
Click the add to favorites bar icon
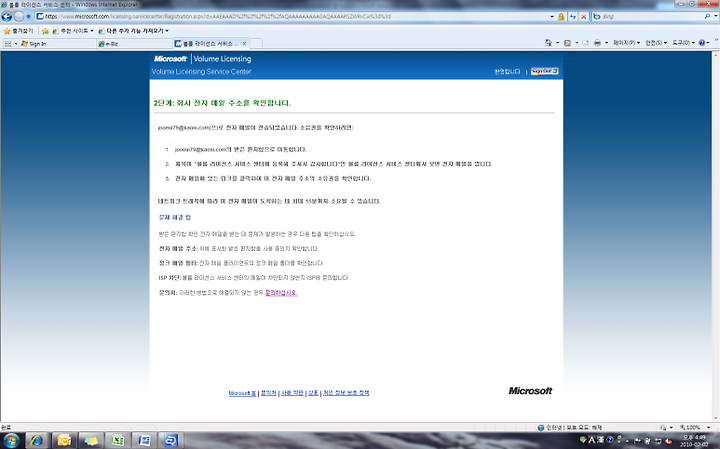tap(45, 31)
